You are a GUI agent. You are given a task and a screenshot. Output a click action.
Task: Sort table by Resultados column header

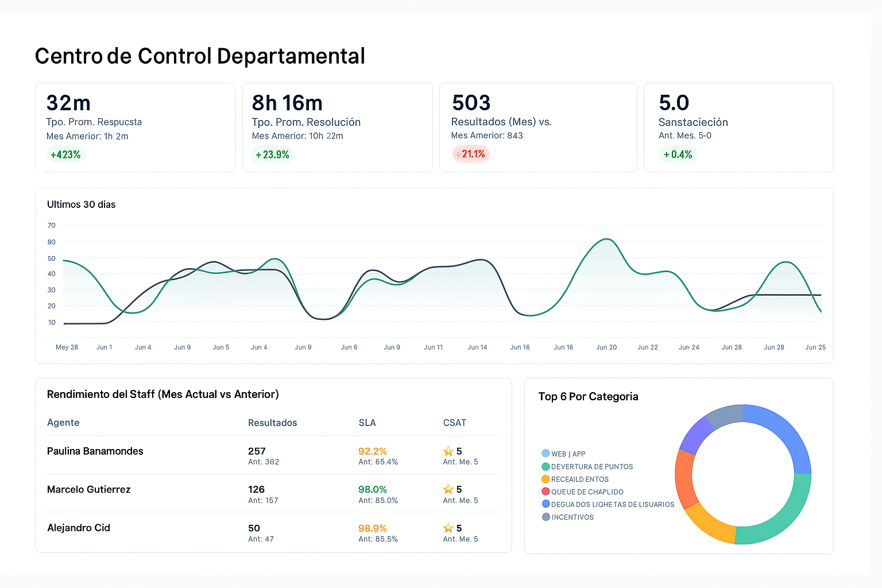point(272,423)
